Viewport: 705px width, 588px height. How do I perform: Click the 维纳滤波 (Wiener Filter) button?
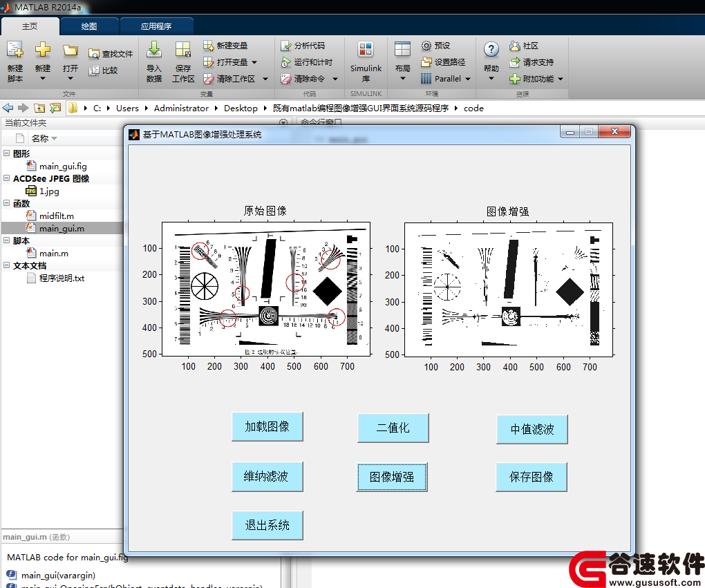pyautogui.click(x=267, y=477)
